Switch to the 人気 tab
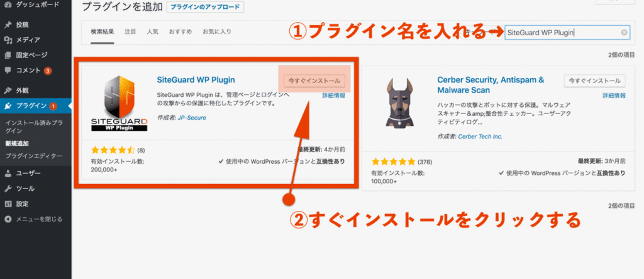The height and width of the screenshot is (279, 644). 152,31
